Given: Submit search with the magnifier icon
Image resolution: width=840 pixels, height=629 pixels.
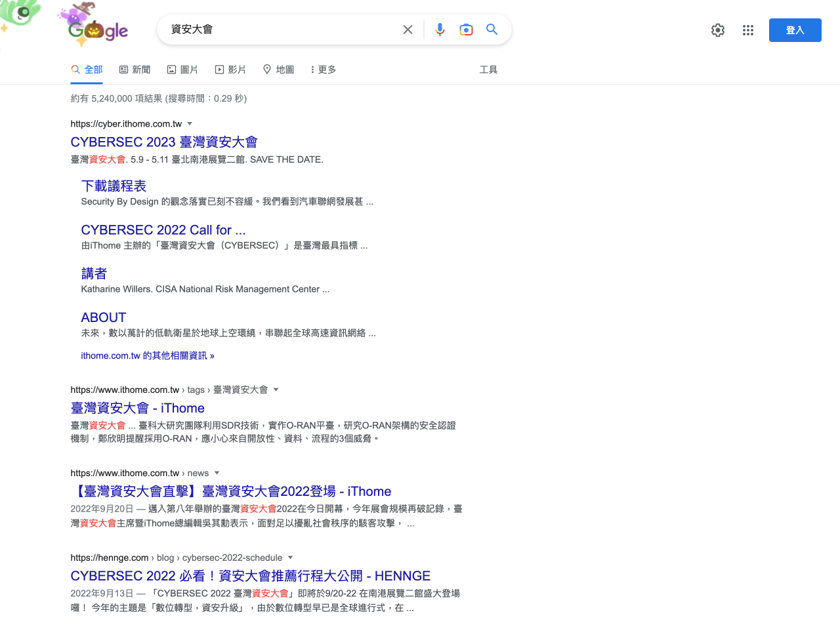Looking at the screenshot, I should pos(492,30).
